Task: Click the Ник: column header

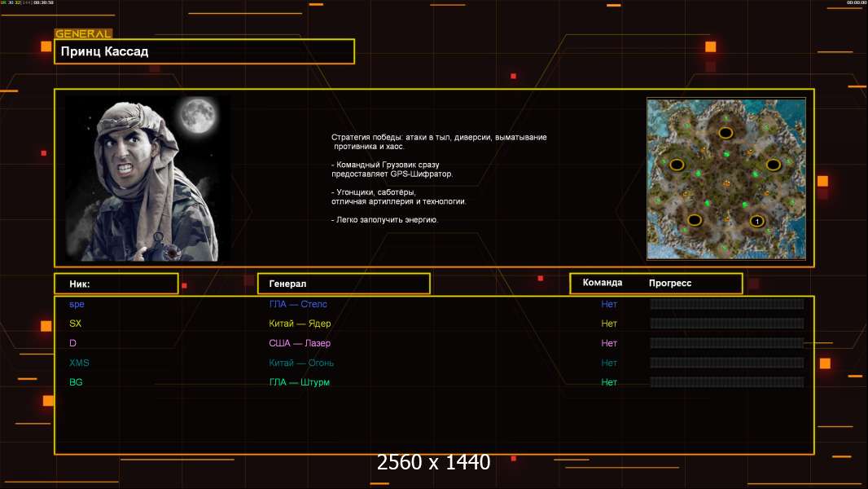Action: pyautogui.click(x=116, y=284)
